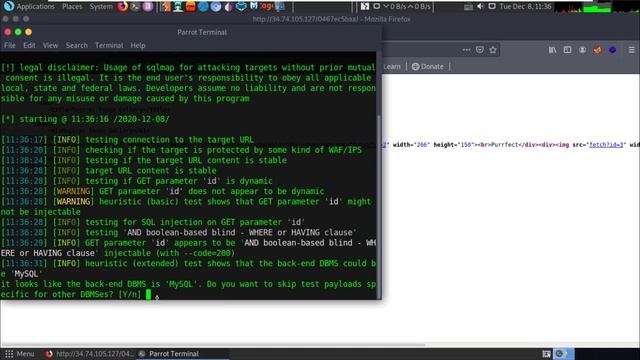640x360 pixels.
Task: Click the blue disc launcher icon
Action: [216, 6]
